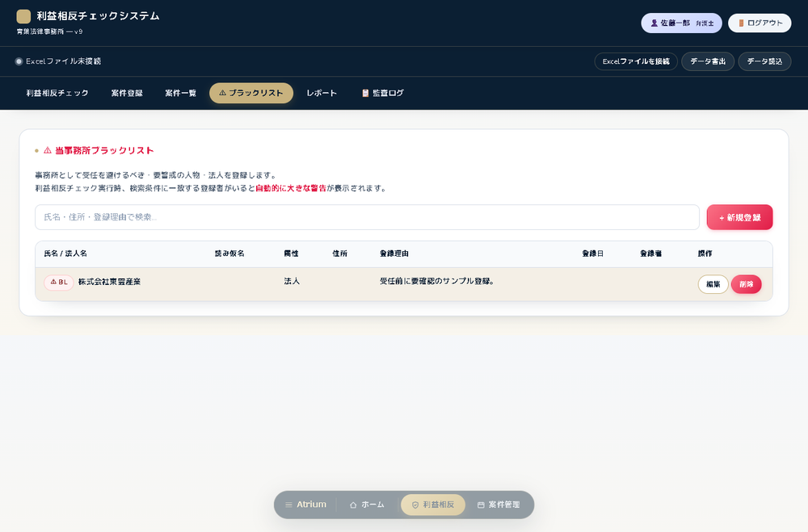Click the warning icon in blacklist heading
This screenshot has height=532, width=808.
[48, 150]
